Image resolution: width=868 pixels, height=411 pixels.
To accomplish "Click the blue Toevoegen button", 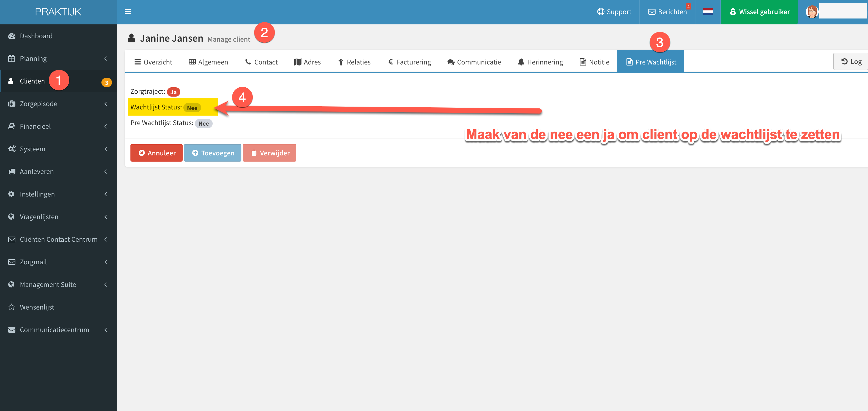I will tap(213, 153).
